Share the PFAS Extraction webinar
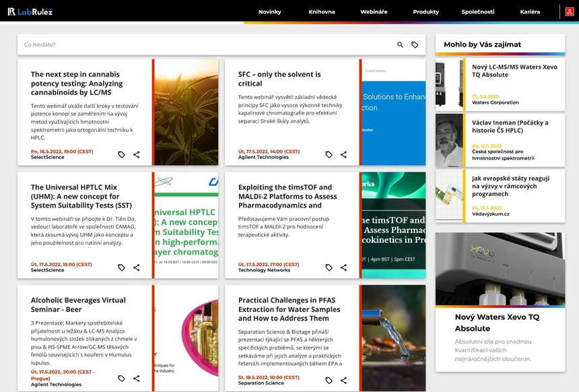The height and width of the screenshot is (392, 579). click(343, 380)
